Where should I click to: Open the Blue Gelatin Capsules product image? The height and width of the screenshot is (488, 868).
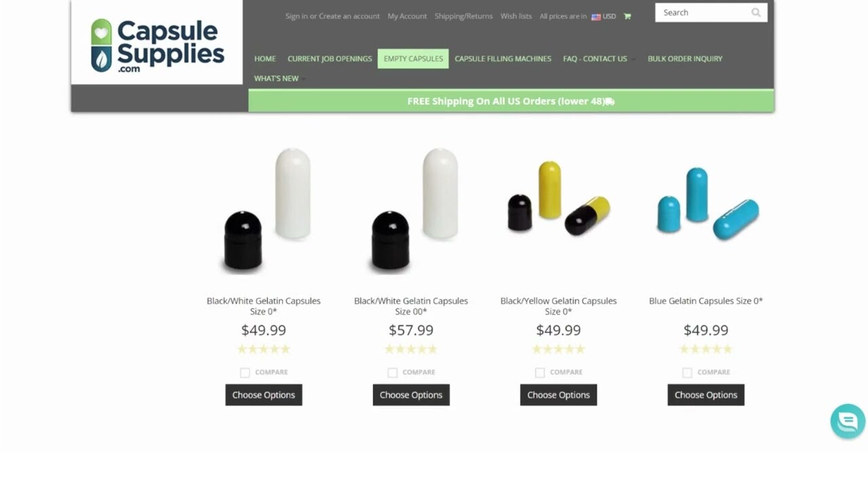pyautogui.click(x=706, y=203)
